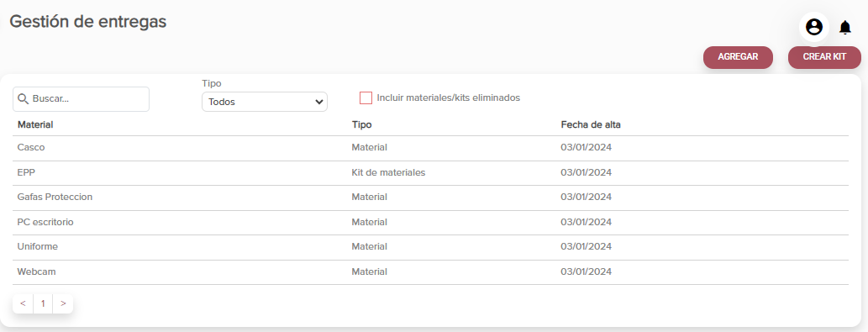868x332 pixels.
Task: Go to previous page arrow
Action: click(x=23, y=303)
